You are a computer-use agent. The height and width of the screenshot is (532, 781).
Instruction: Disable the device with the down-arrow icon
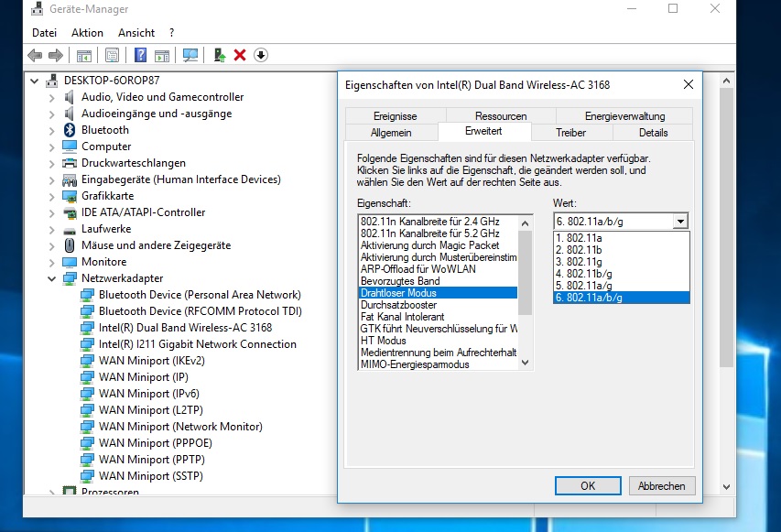click(261, 55)
